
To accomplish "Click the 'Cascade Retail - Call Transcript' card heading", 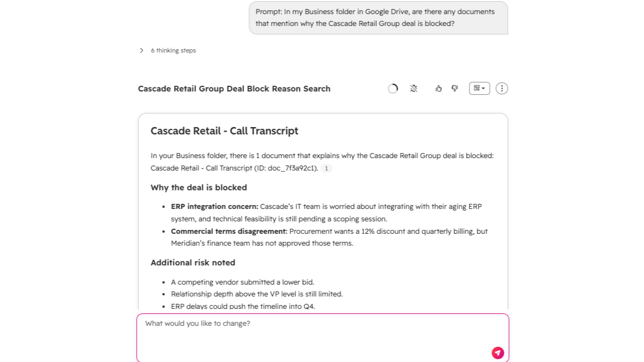I will 224,131.
